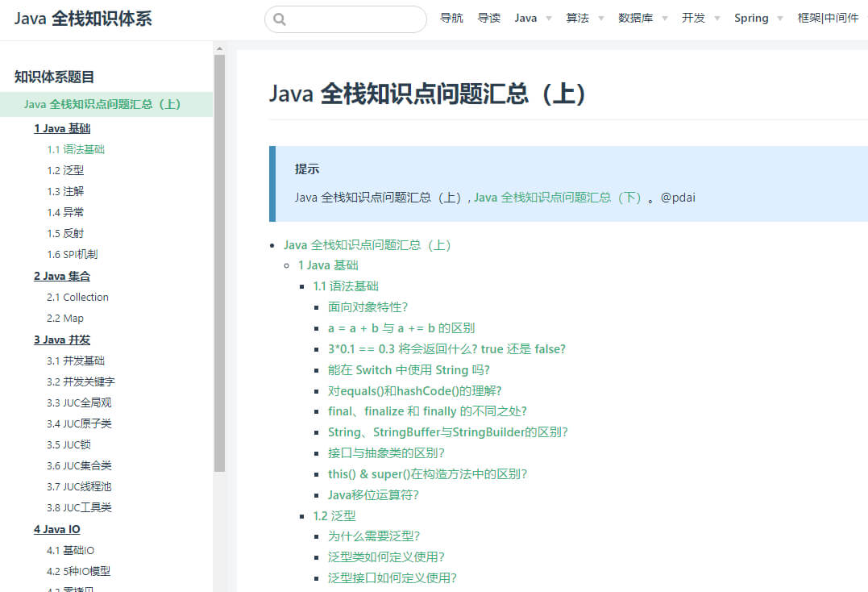The height and width of the screenshot is (592, 868).
Task: Open the 导航 menu item
Action: tap(451, 18)
